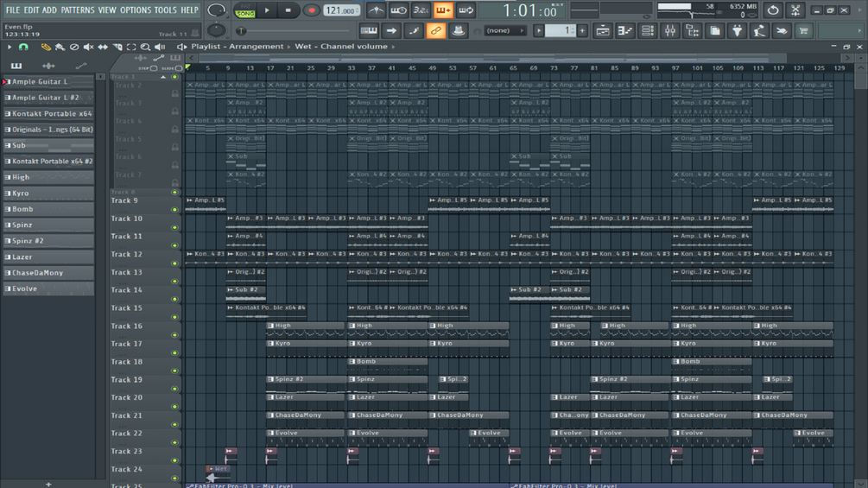Viewport: 868px width, 488px height.
Task: Open the shopping cart content library
Action: (x=804, y=31)
